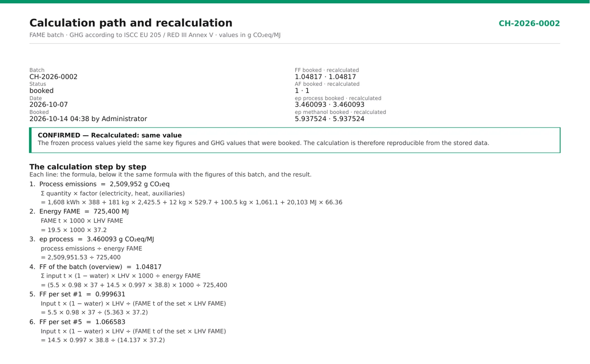Click the date value 2026-10-07

coord(48,105)
